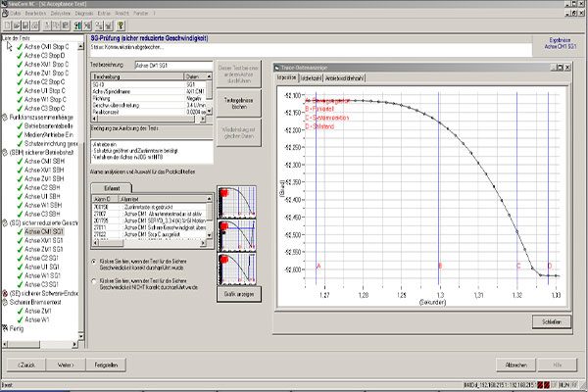This screenshot has height=392, width=588.
Task: Select the Achse ZM1 SG1 tree item
Action: 43,249
